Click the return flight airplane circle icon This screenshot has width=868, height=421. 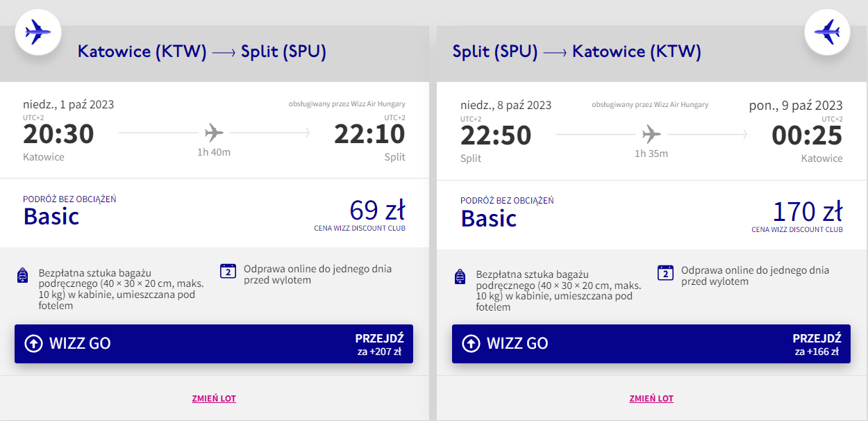(828, 31)
